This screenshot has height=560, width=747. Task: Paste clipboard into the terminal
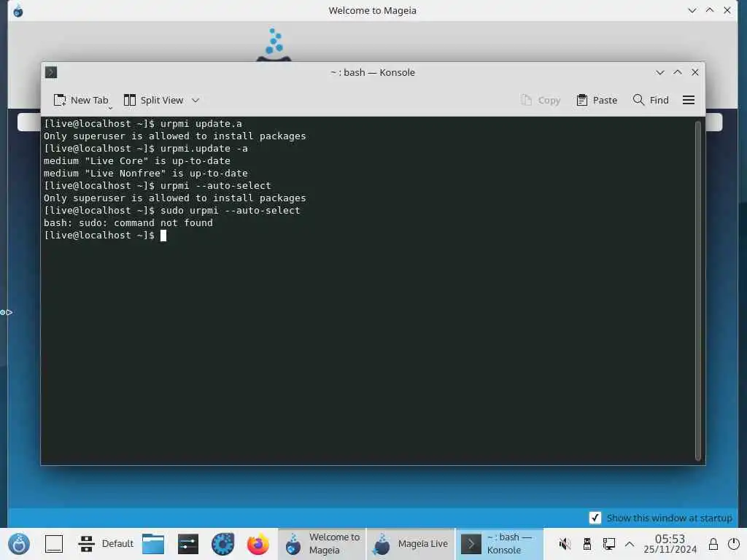coord(597,100)
